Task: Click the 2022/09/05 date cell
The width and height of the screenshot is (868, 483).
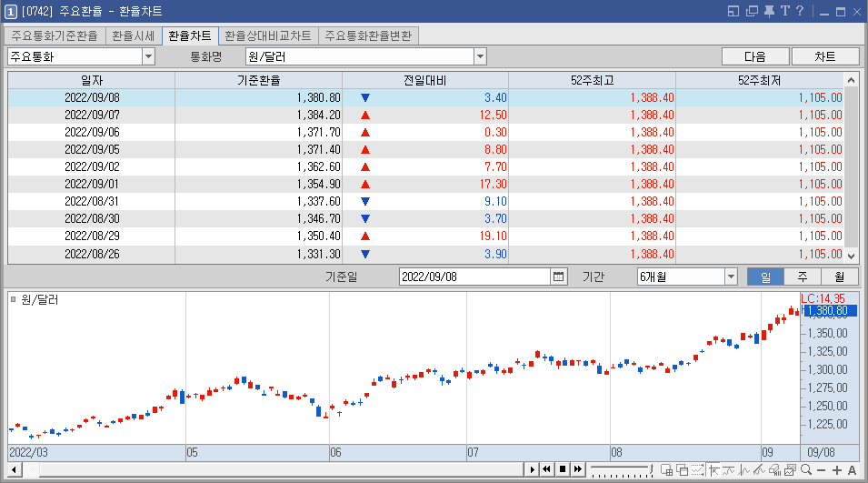Action: coord(91,149)
